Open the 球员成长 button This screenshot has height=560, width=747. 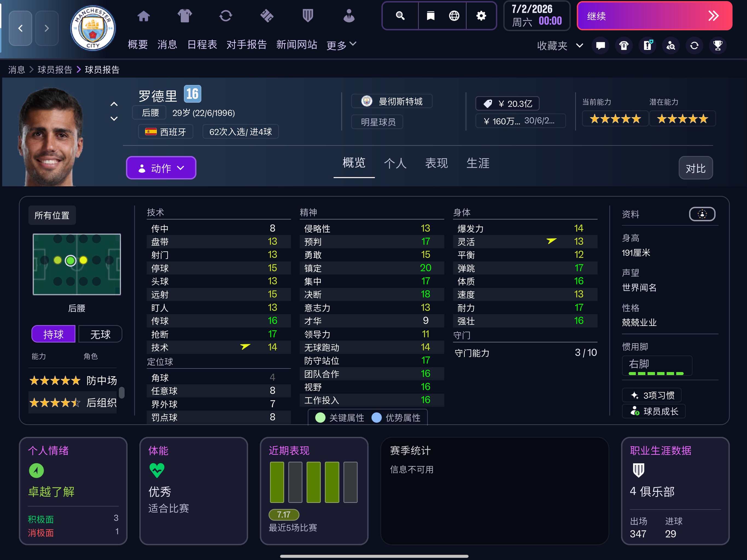point(654,411)
